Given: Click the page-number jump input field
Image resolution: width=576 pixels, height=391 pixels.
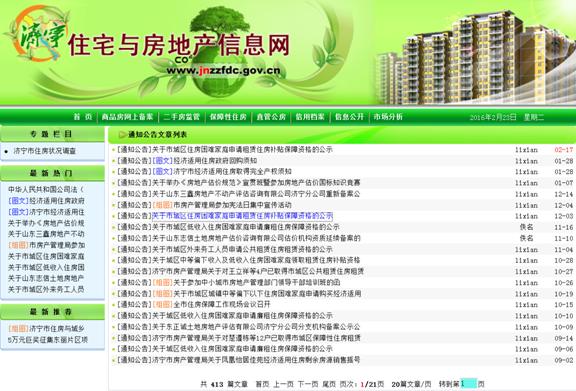Looking at the screenshot, I should point(468,384).
